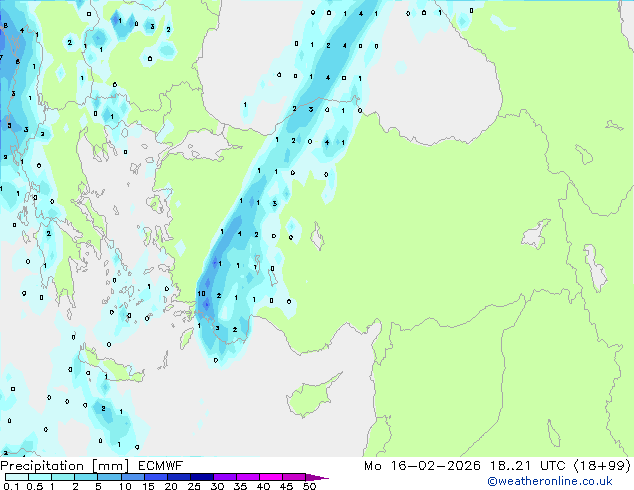Click the 'UTC' label in the timestamp
This screenshot has height=490, width=634.
[553, 466]
